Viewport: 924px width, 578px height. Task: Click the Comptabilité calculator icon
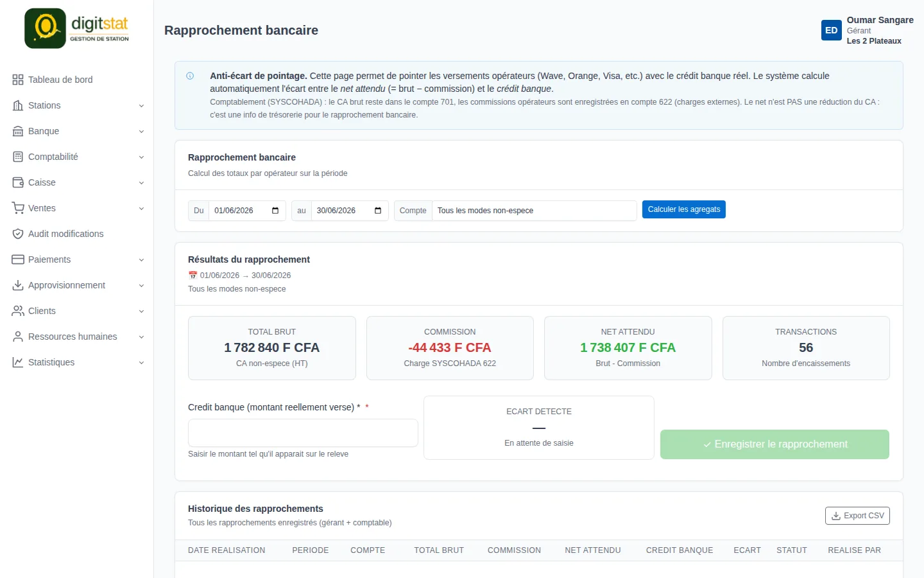(18, 157)
